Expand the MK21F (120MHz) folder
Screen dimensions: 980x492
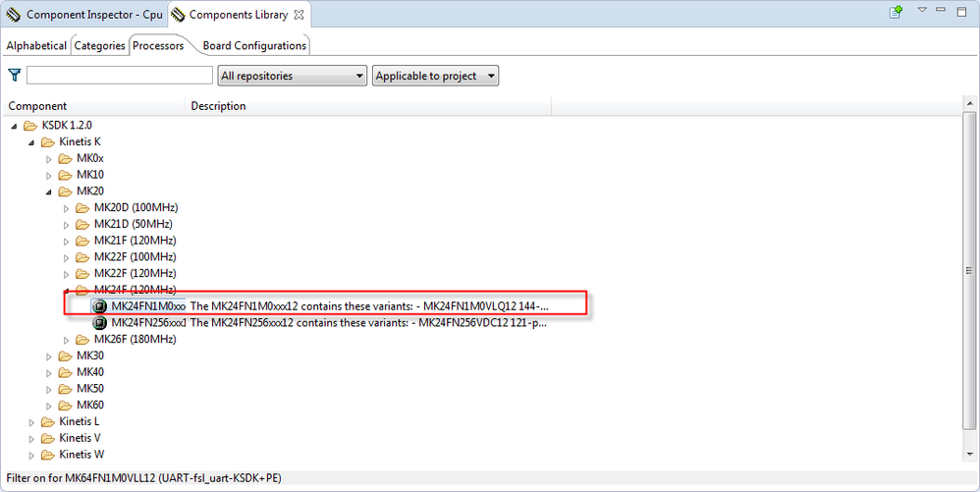coord(66,242)
